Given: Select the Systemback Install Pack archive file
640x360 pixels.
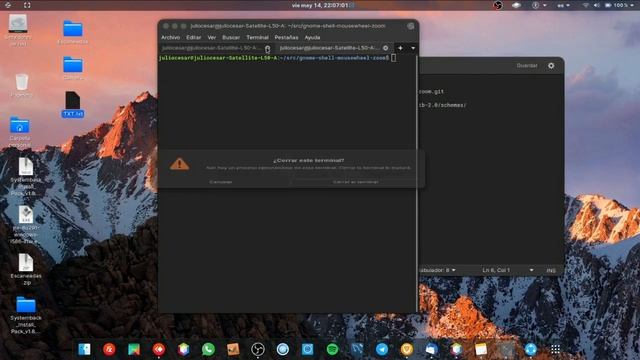Looking at the screenshot, I should click(x=26, y=176).
